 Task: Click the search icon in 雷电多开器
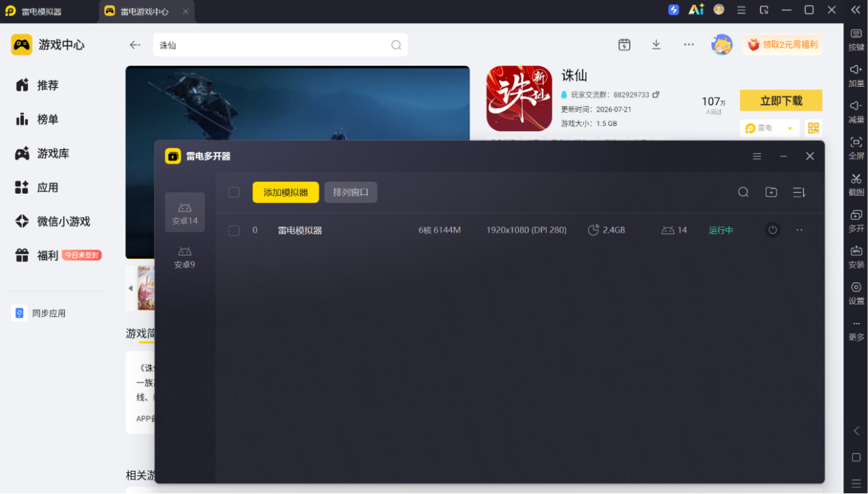coord(743,192)
